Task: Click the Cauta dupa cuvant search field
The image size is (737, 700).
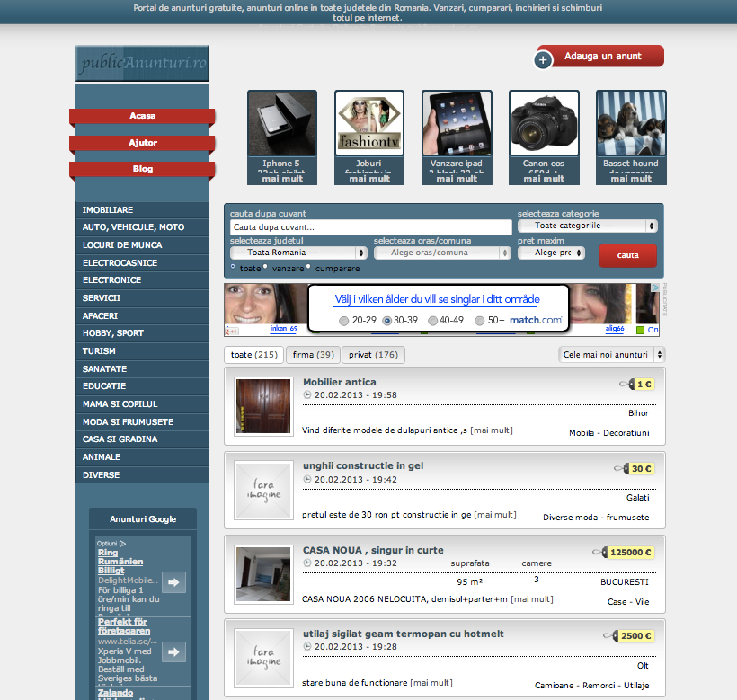Action: (x=371, y=227)
